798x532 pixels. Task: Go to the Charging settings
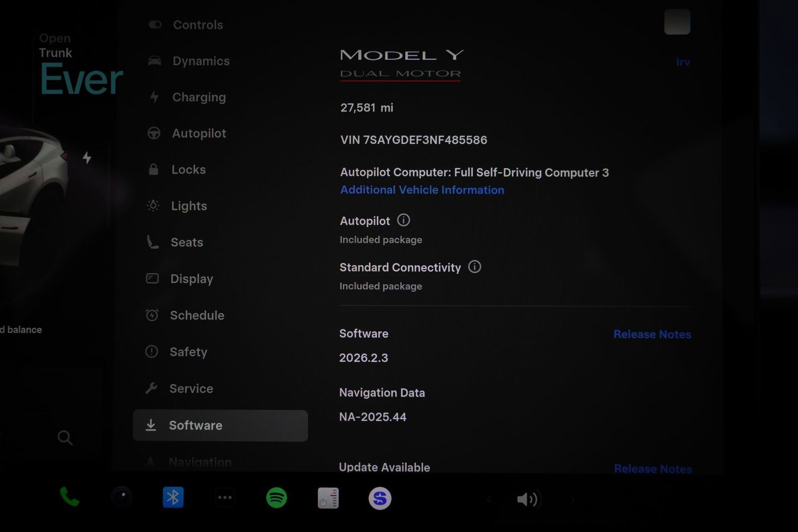click(x=199, y=97)
